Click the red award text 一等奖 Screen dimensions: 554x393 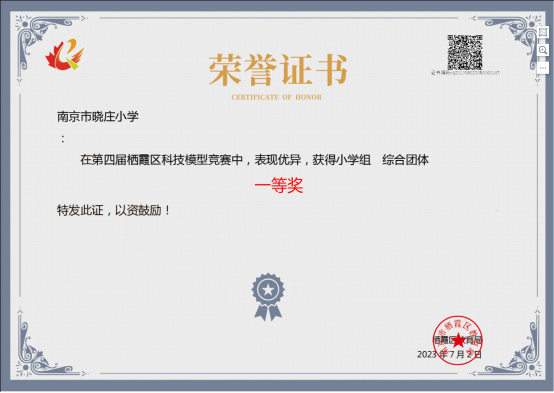[x=279, y=185]
